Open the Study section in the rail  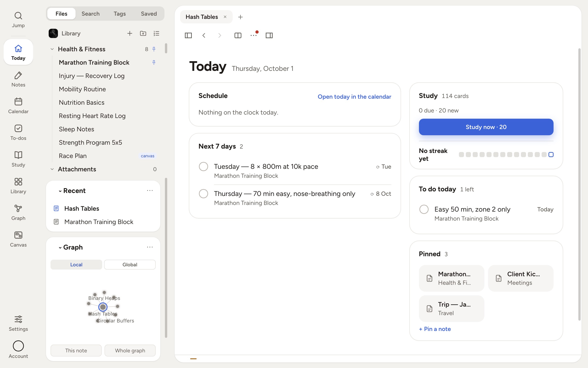click(x=18, y=159)
